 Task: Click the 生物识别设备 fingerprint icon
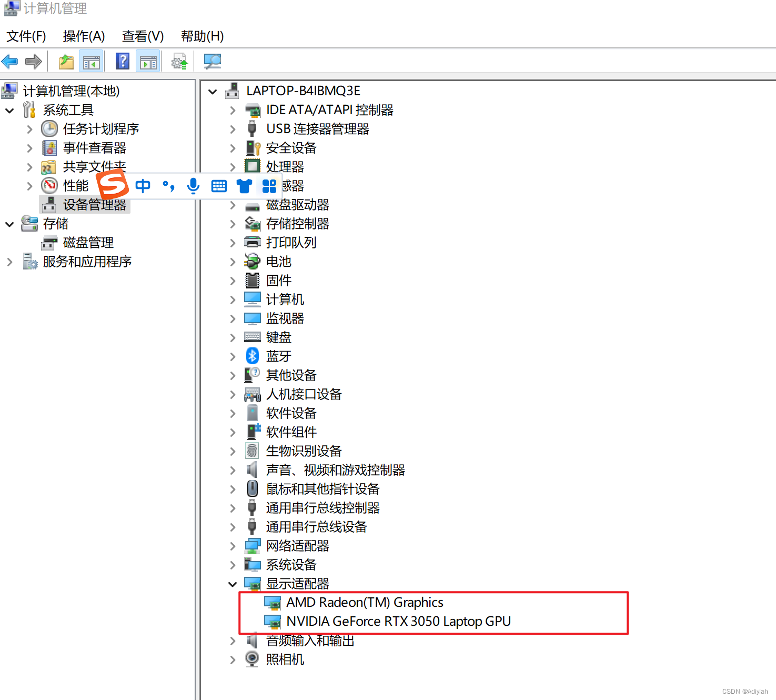click(x=253, y=451)
